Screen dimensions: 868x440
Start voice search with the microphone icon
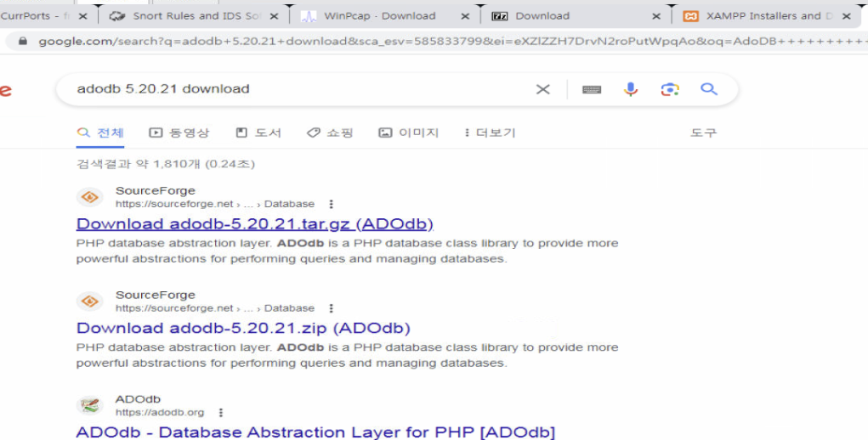pos(631,89)
